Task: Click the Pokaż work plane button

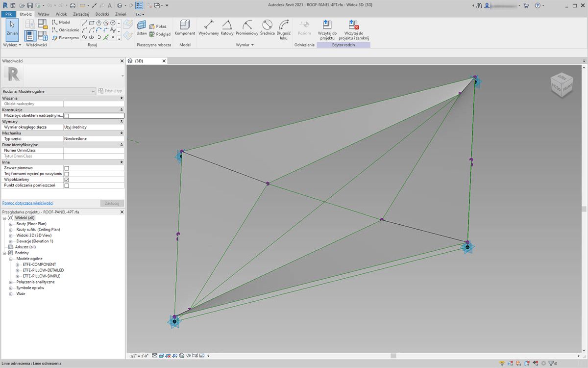Action: tap(158, 26)
